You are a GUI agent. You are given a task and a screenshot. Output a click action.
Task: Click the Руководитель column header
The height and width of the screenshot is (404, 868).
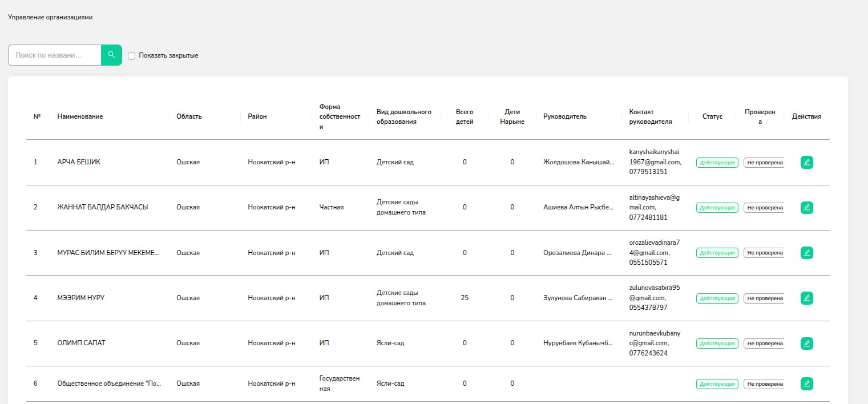564,116
